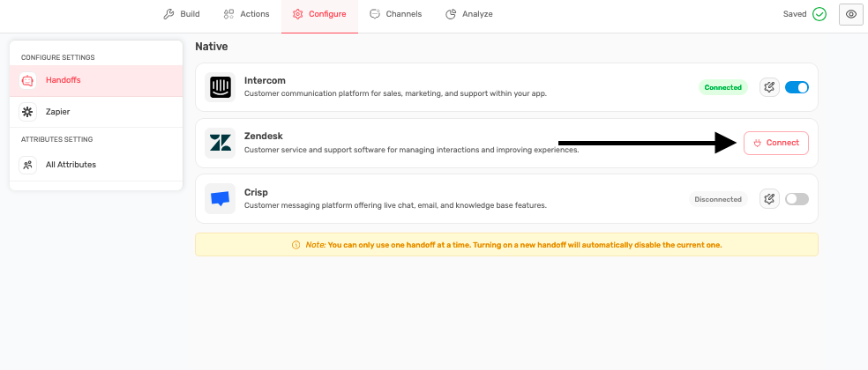Viewport: 868px width, 370px height.
Task: Click the pie chart Analyze icon
Action: click(x=451, y=14)
